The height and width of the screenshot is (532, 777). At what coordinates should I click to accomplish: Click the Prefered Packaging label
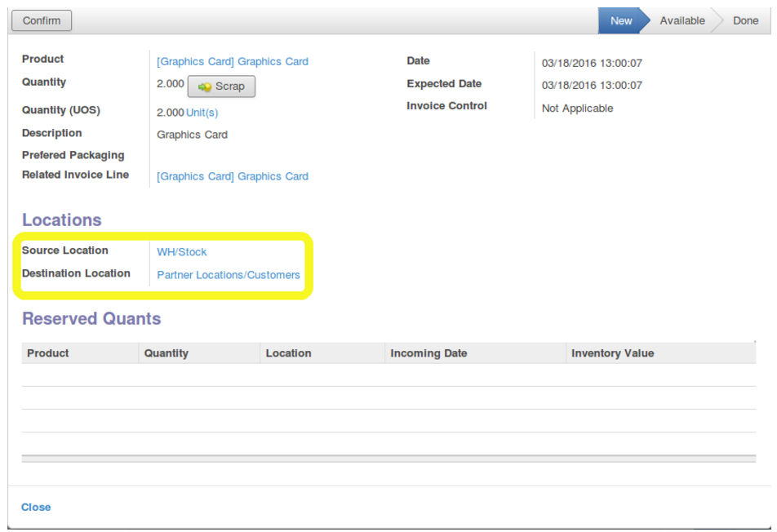coord(73,155)
